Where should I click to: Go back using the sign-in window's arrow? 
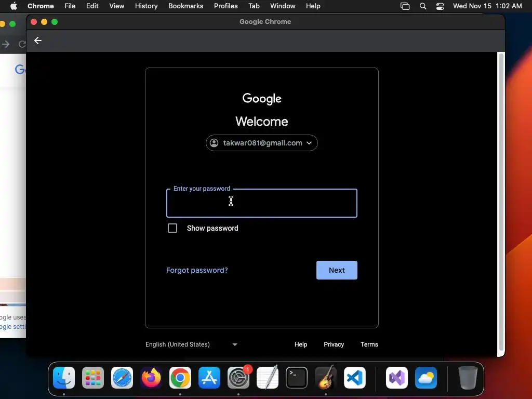(37, 41)
